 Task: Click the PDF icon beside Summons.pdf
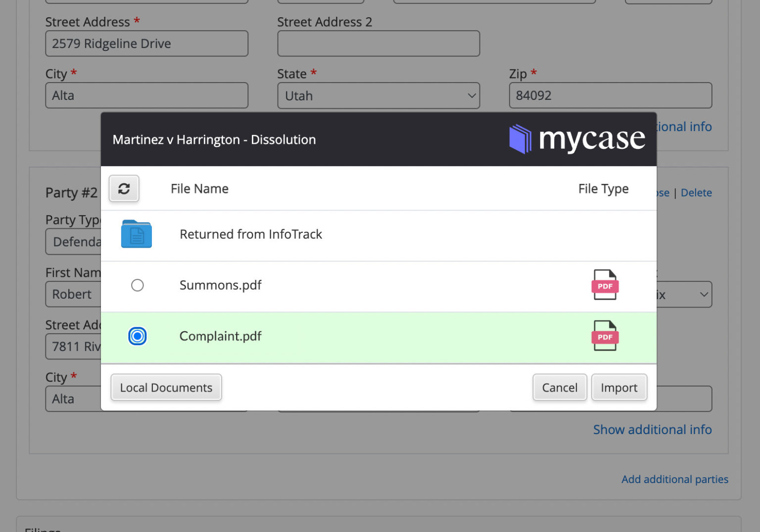pyautogui.click(x=605, y=285)
